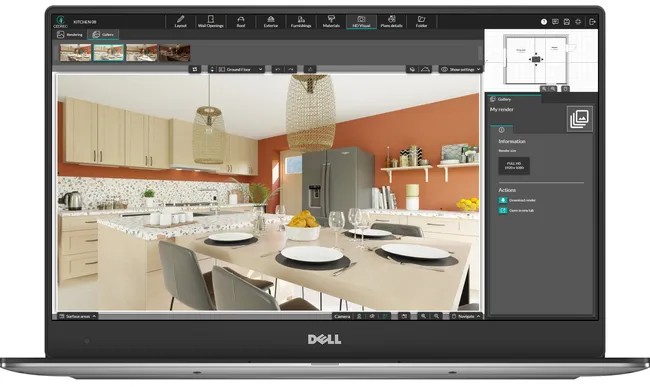Click the main kitchen render image
Image resolution: width=650 pixels, height=387 pixels.
click(268, 192)
